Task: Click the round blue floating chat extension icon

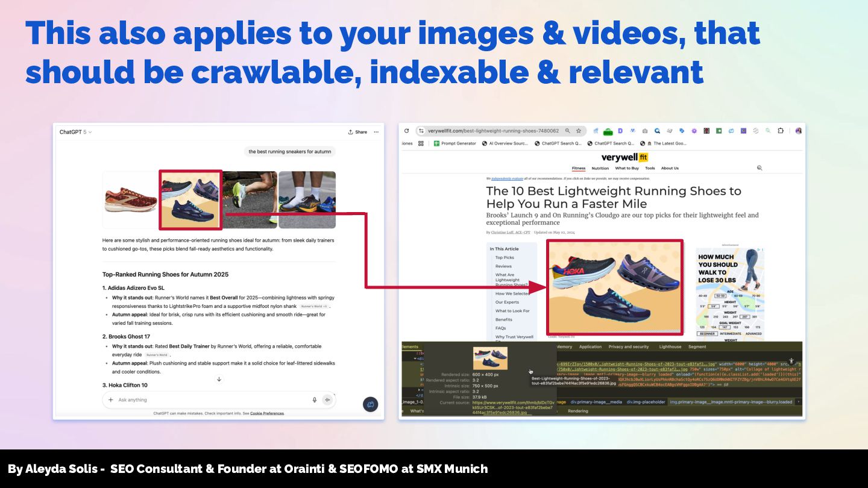Action: (x=370, y=404)
